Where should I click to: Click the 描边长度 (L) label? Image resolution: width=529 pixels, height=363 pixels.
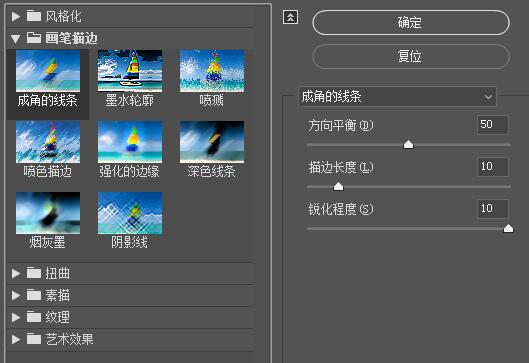(x=341, y=167)
